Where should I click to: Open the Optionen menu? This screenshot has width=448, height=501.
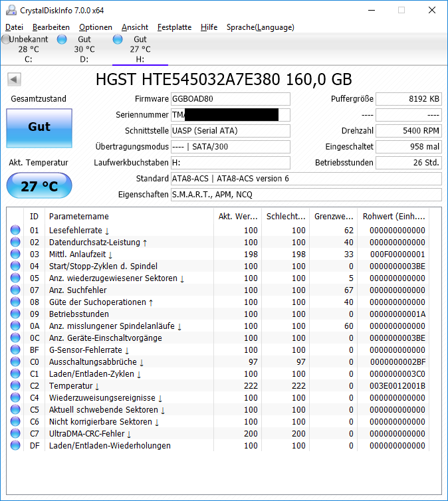96,27
